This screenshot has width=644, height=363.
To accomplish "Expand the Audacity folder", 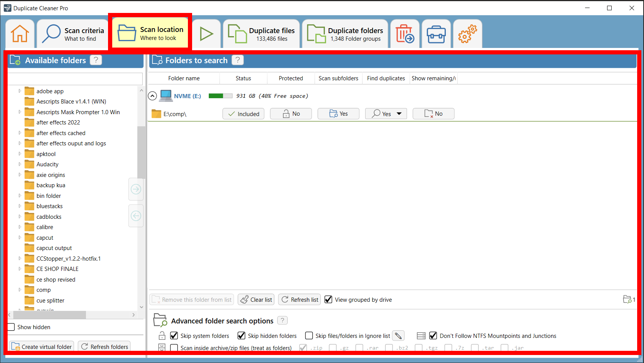I will click(x=20, y=164).
